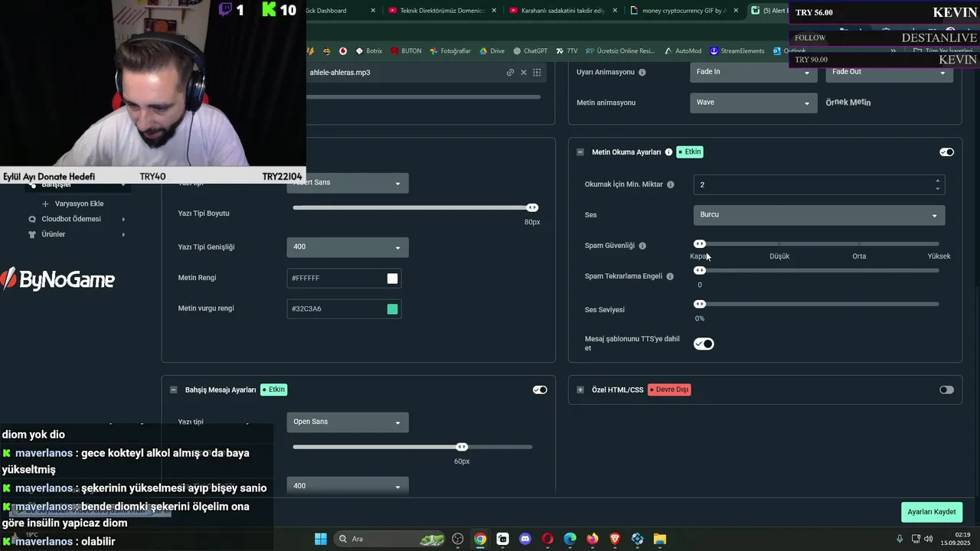Open the Drive bookmark
980x551 pixels.
[492, 51]
